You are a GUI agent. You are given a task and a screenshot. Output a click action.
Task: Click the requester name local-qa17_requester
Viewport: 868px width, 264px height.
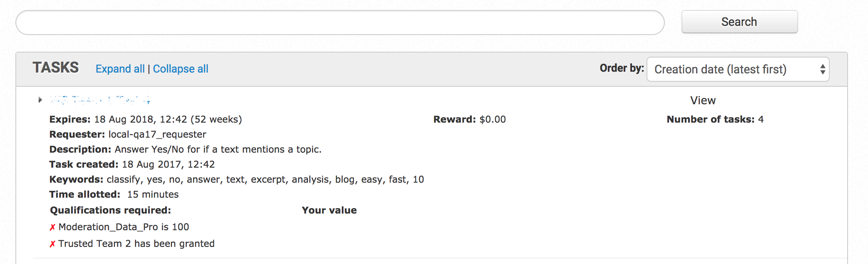point(157,135)
